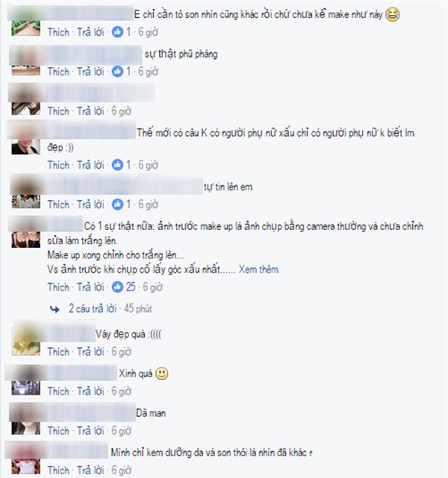Click the like icon under the "E chỉ cần tô son" comment
This screenshot has height=478, width=448.
(x=117, y=31)
